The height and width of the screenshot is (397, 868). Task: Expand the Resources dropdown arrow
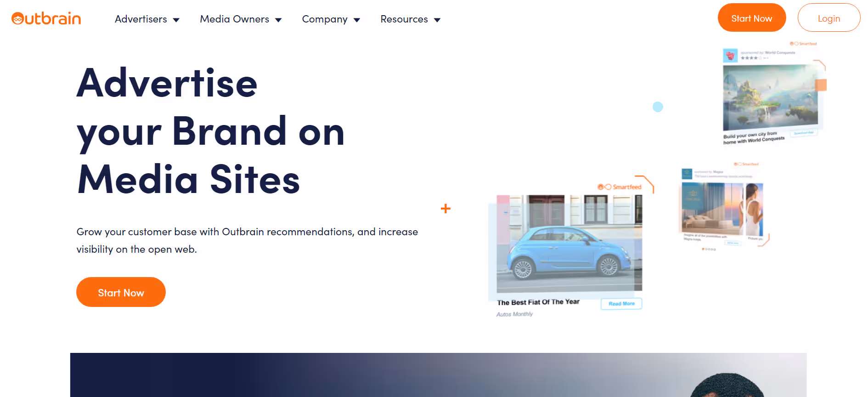point(437,20)
